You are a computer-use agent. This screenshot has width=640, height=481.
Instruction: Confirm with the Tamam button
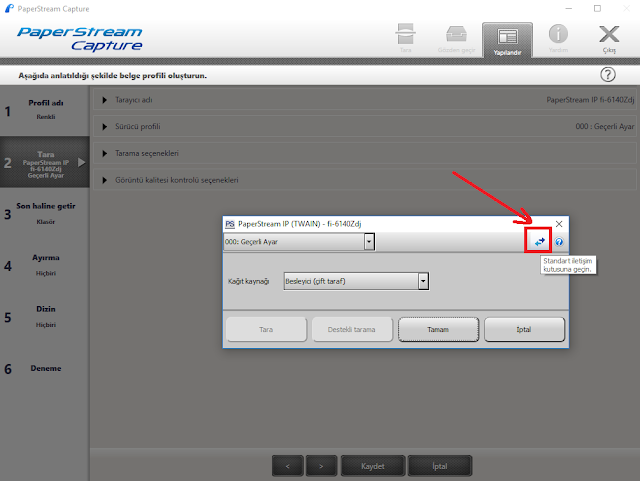438,330
